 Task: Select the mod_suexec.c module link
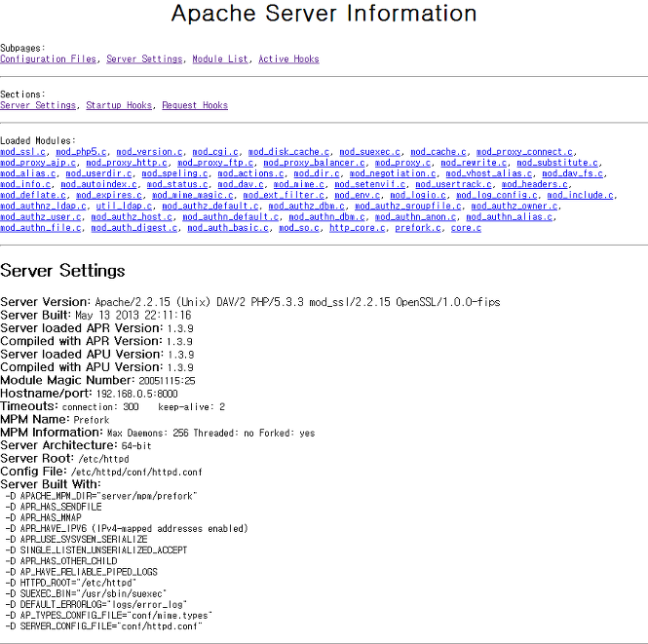coord(370,152)
